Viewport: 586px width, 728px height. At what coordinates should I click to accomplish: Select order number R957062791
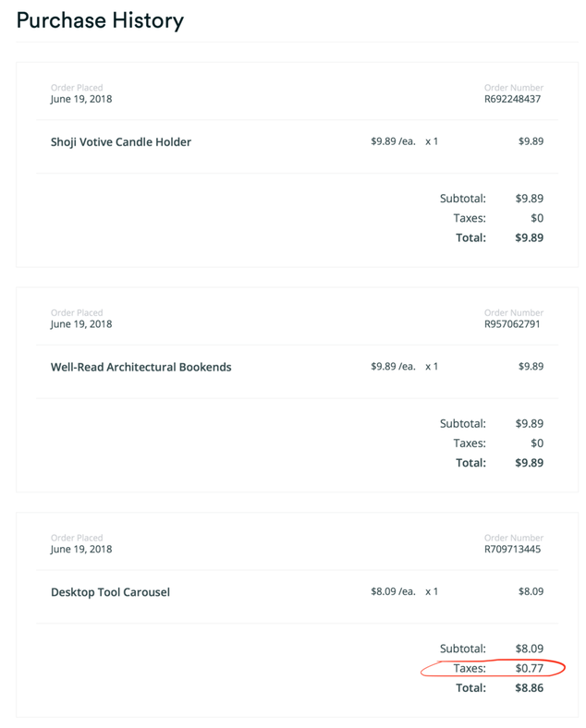512,324
